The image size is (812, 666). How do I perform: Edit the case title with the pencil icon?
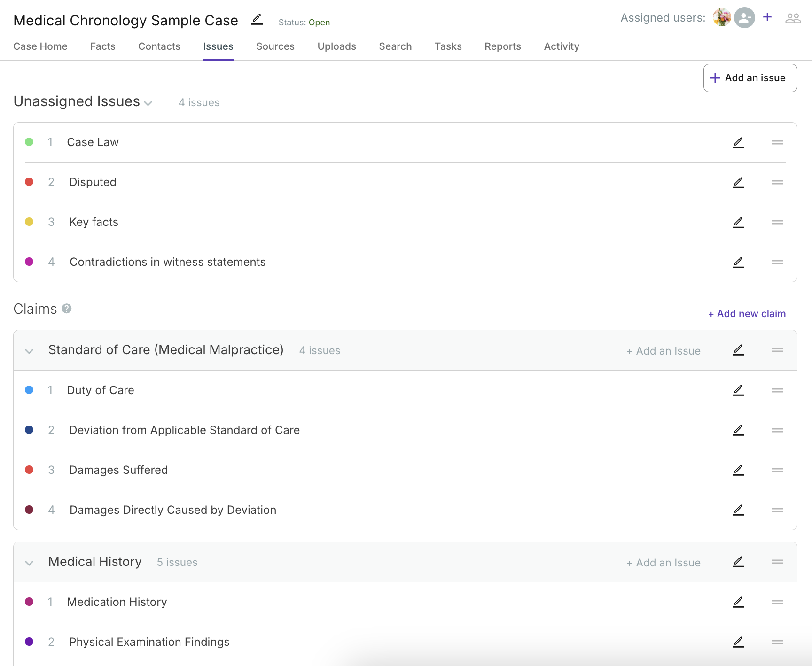(x=257, y=20)
